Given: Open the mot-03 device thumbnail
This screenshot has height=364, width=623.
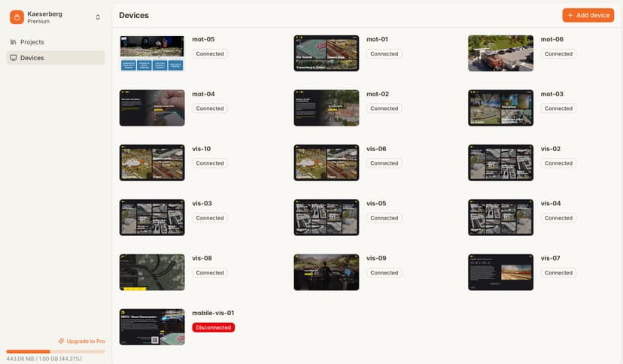Looking at the screenshot, I should click(x=500, y=108).
